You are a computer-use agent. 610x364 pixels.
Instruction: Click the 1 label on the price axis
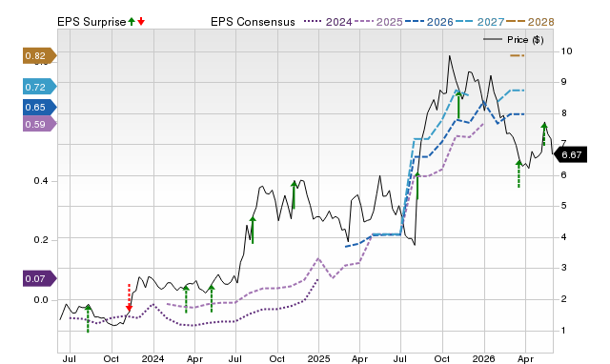(x=563, y=330)
